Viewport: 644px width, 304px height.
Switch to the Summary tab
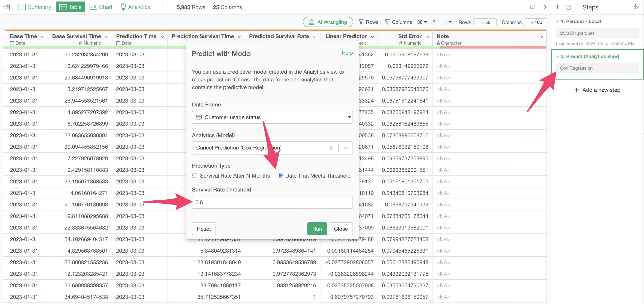(x=35, y=7)
